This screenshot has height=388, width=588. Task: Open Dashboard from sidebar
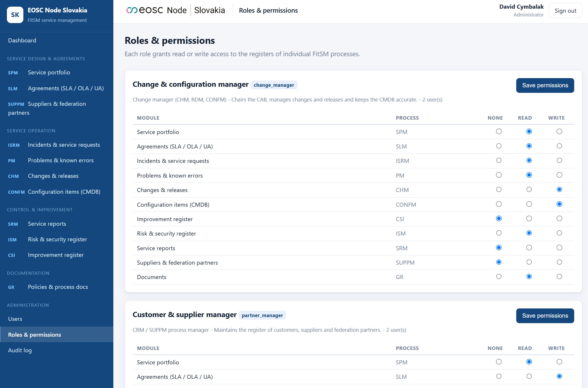click(x=22, y=40)
